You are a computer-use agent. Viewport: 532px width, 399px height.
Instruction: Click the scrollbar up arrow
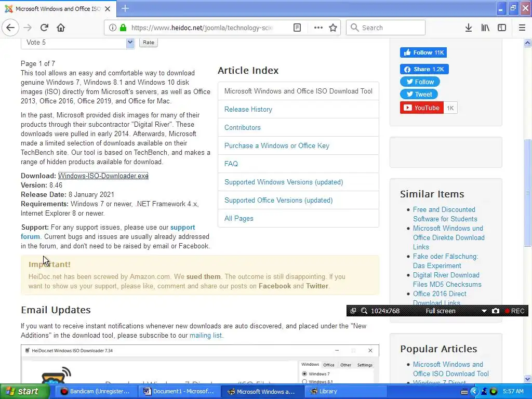pyautogui.click(x=528, y=43)
